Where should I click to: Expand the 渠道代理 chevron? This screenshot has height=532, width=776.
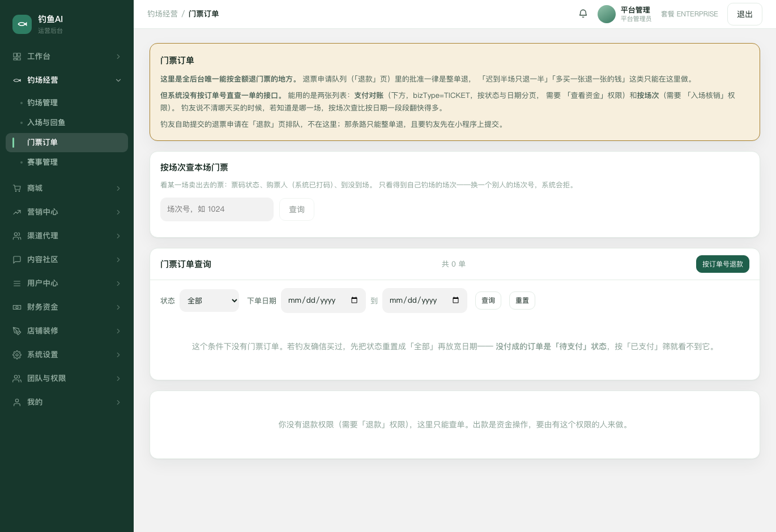point(118,236)
